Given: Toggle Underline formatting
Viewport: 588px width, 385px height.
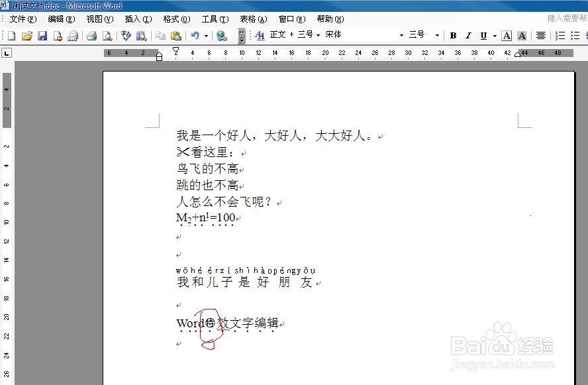Looking at the screenshot, I should (483, 36).
